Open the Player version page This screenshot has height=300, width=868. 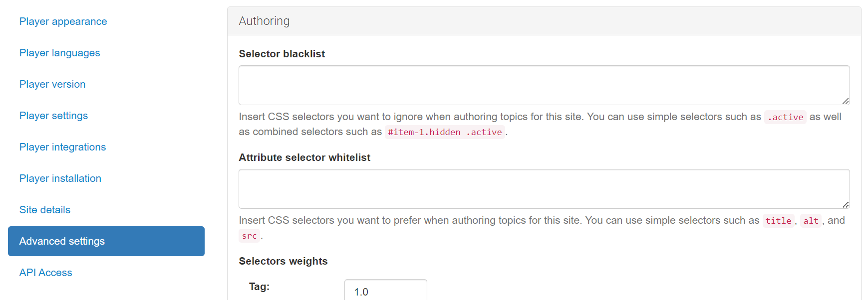pos(52,84)
